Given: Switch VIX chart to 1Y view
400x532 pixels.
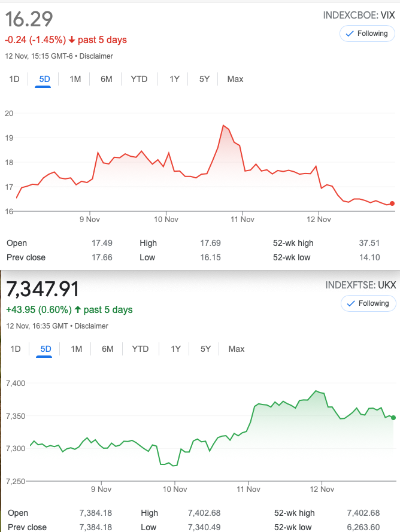Looking at the screenshot, I should tap(174, 79).
